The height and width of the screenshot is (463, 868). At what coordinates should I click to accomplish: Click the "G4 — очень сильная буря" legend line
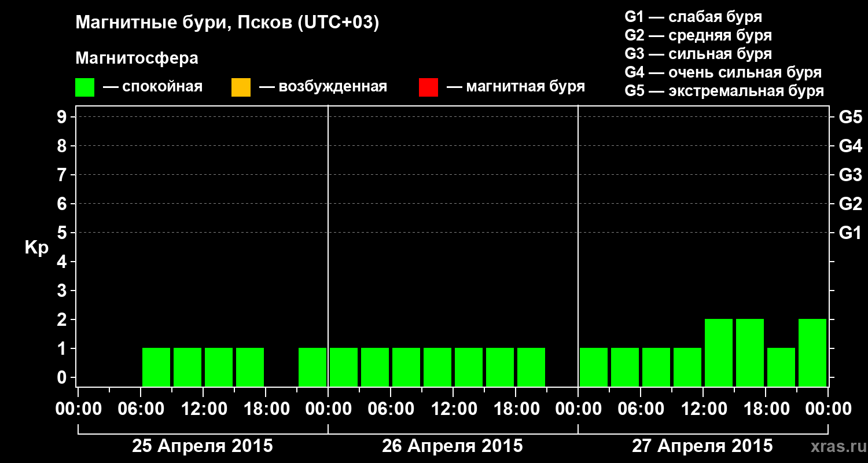pyautogui.click(x=723, y=72)
